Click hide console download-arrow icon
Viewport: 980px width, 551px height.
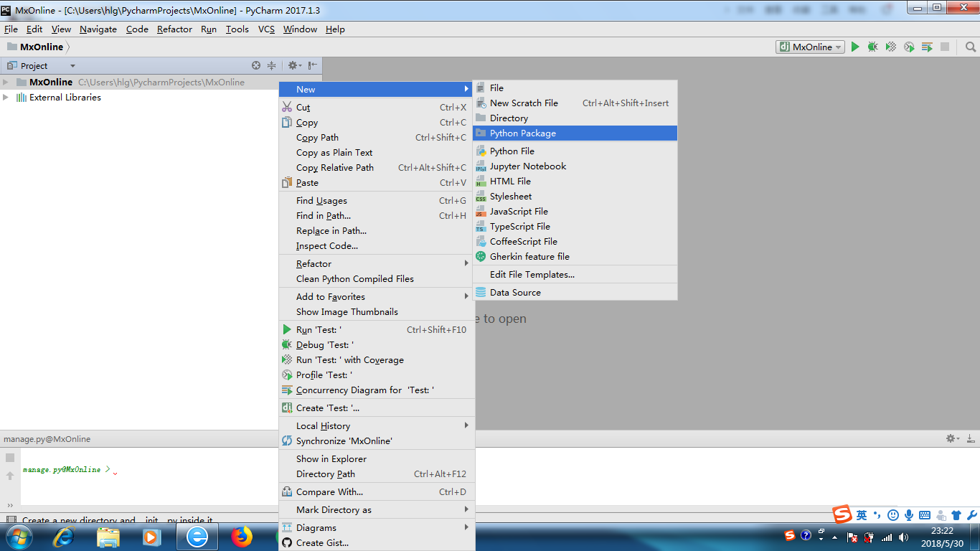[970, 438]
